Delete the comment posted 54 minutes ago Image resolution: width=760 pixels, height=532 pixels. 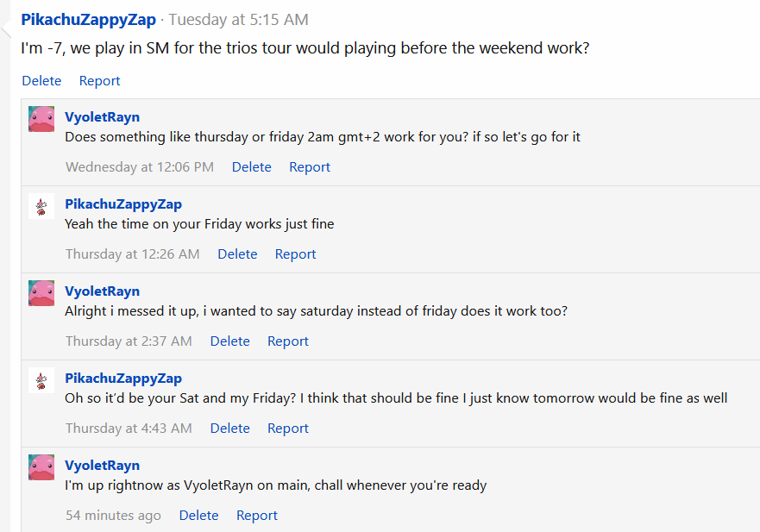198,515
